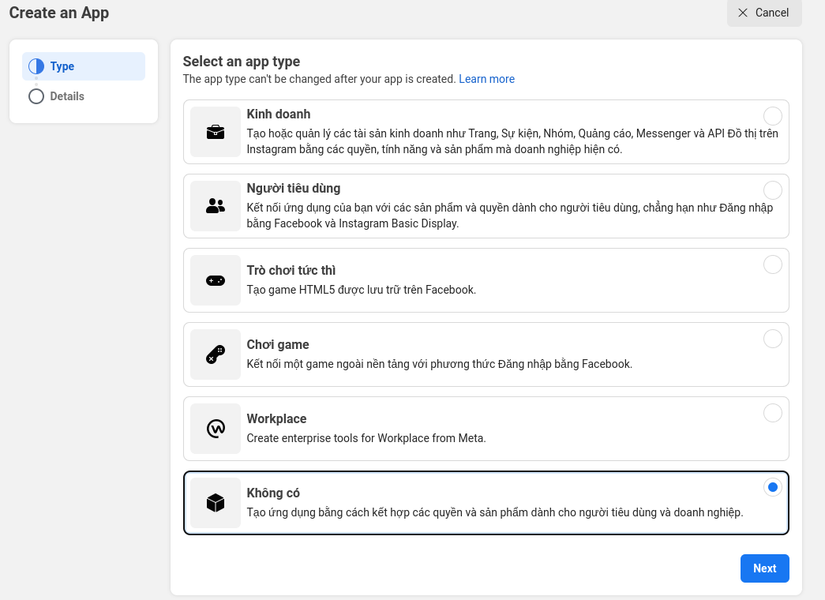Go to the Type step in sidebar
Viewport: 825px width, 600px height.
tap(62, 66)
